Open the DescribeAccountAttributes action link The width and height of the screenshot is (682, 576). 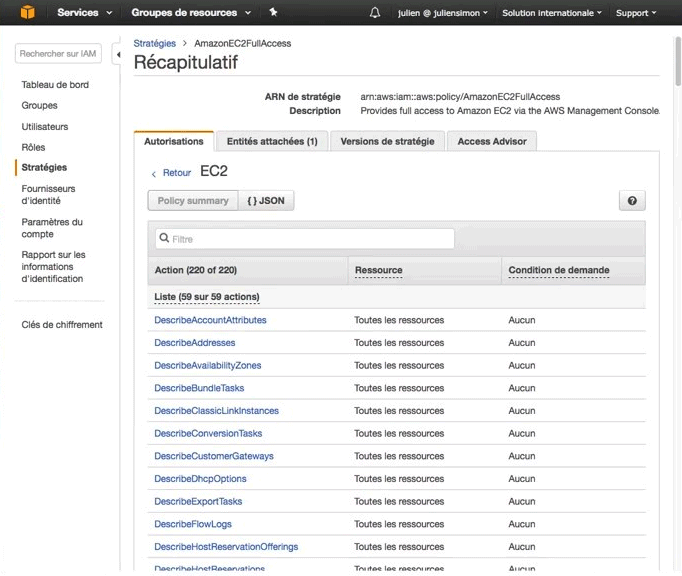[210, 320]
